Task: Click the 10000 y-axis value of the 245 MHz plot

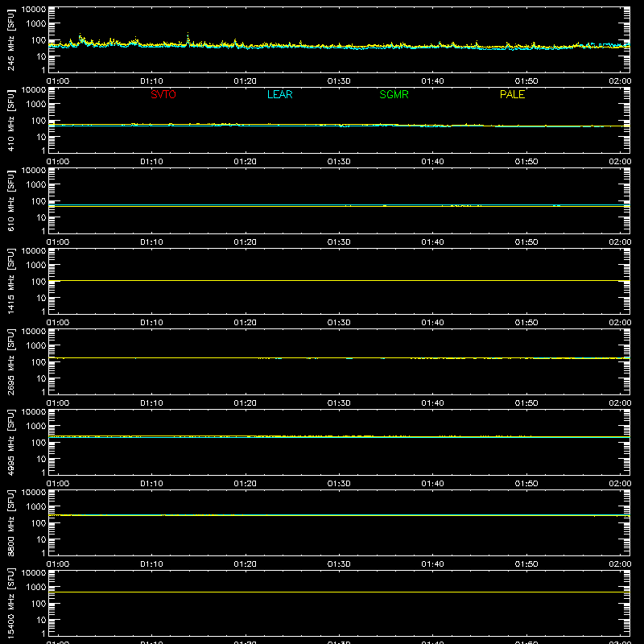Action: (34, 10)
